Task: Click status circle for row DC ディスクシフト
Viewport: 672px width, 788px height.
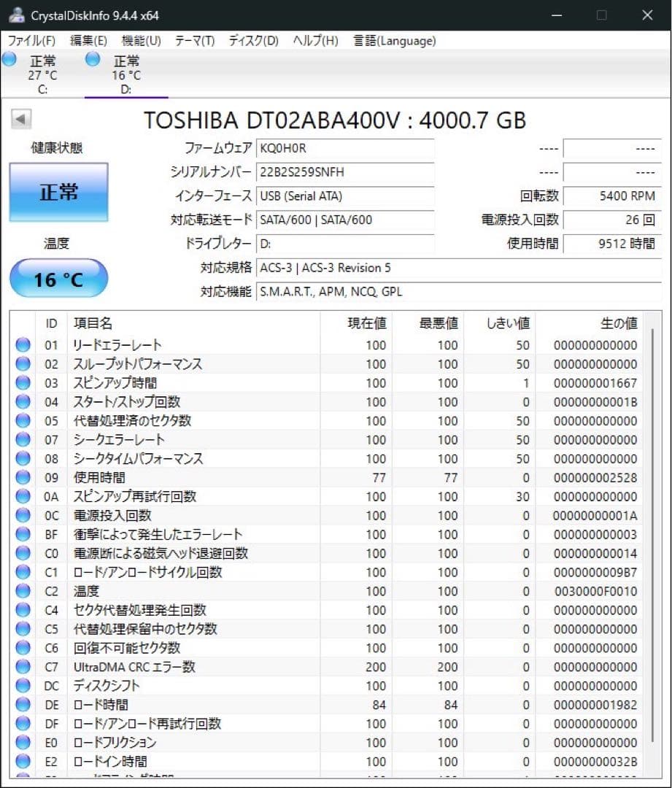Action: [23, 685]
